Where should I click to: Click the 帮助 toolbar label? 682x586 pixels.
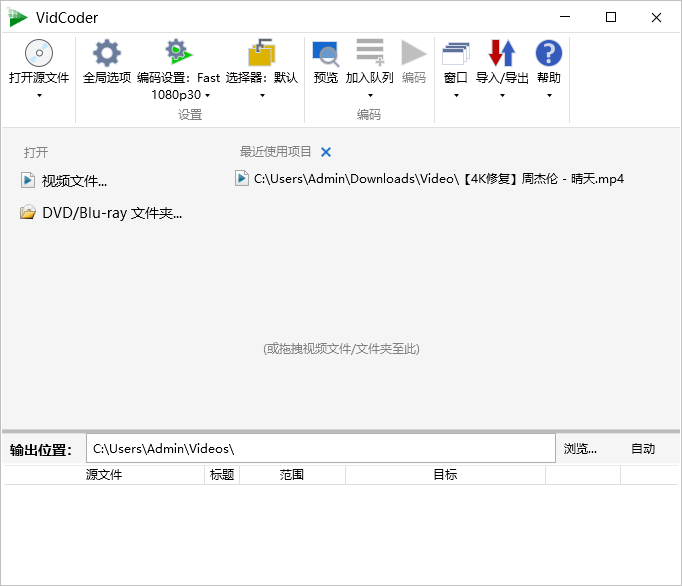tap(548, 78)
